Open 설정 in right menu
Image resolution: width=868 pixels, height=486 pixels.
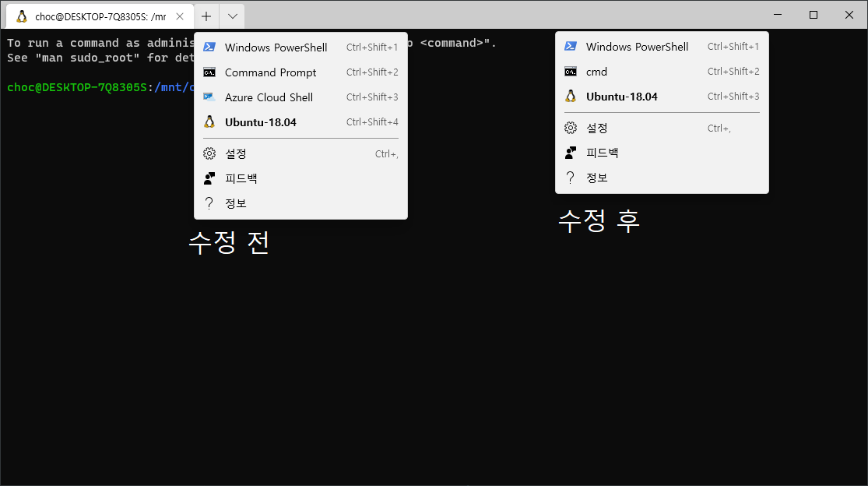[x=662, y=128]
